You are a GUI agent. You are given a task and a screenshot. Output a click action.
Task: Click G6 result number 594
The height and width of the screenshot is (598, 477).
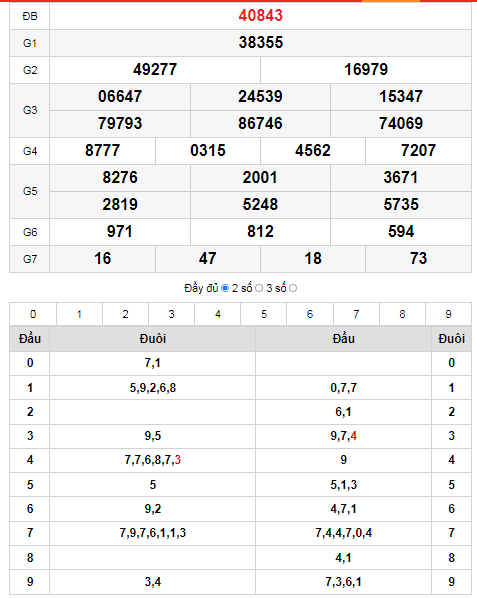pyautogui.click(x=401, y=231)
